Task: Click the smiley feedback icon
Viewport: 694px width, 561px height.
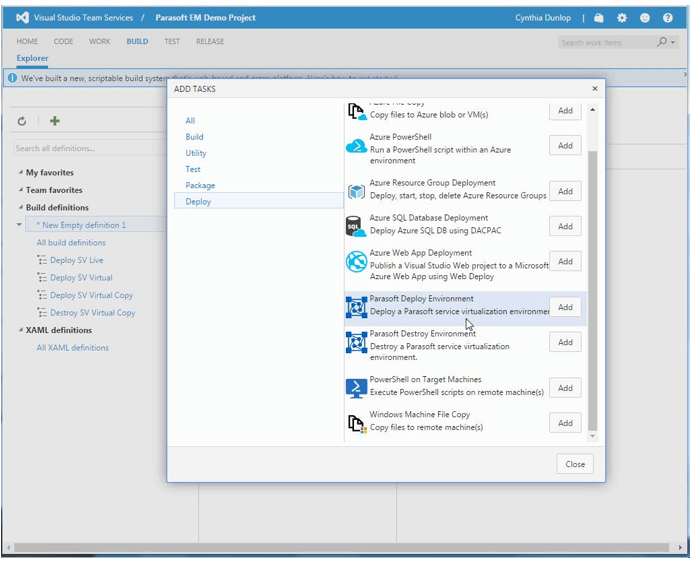Action: click(x=645, y=18)
